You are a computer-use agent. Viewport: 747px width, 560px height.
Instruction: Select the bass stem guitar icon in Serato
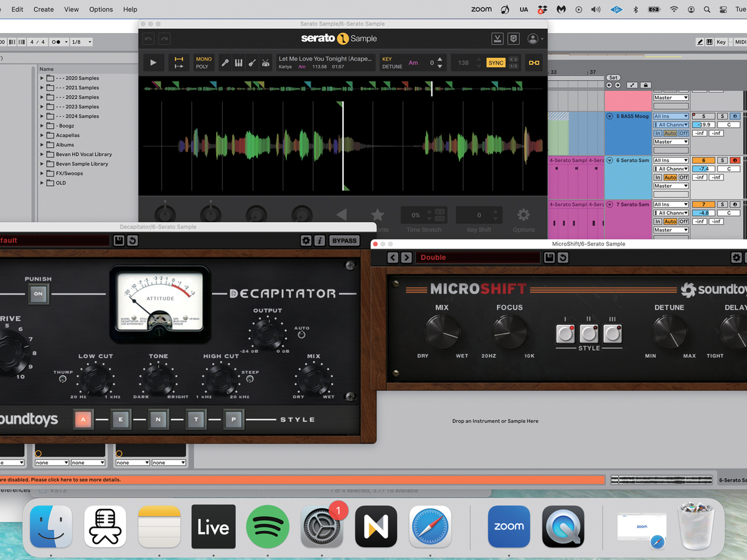click(252, 63)
